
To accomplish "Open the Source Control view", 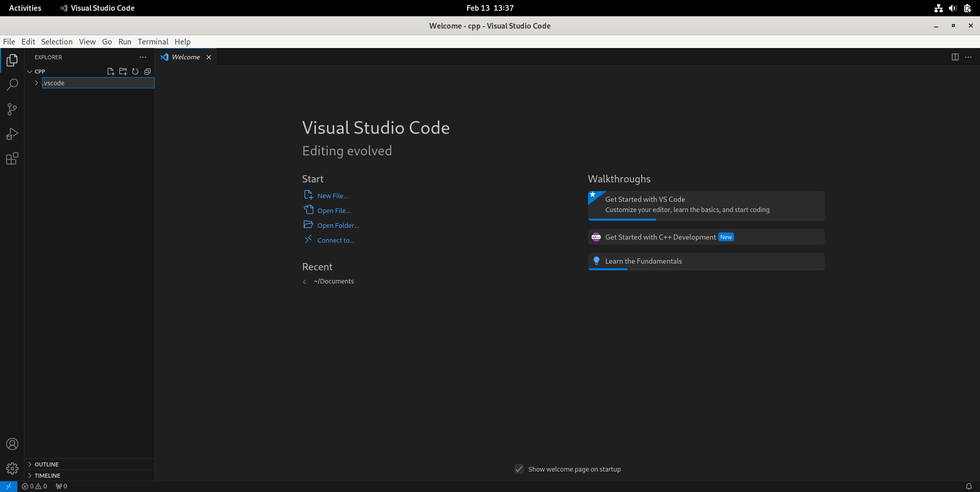I will [x=12, y=109].
